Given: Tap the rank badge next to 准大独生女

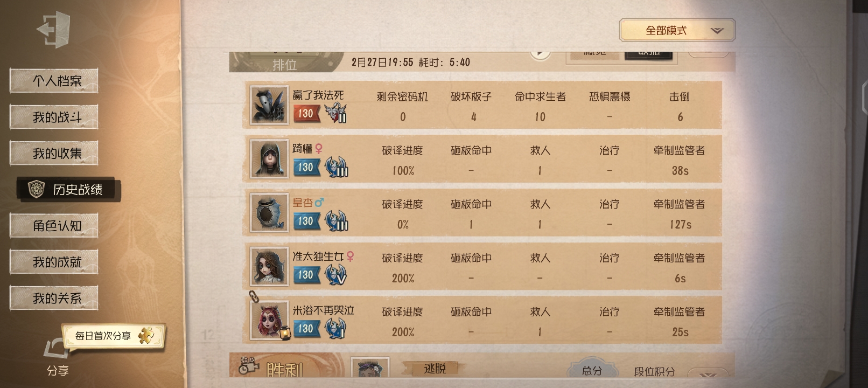Looking at the screenshot, I should 336,274.
